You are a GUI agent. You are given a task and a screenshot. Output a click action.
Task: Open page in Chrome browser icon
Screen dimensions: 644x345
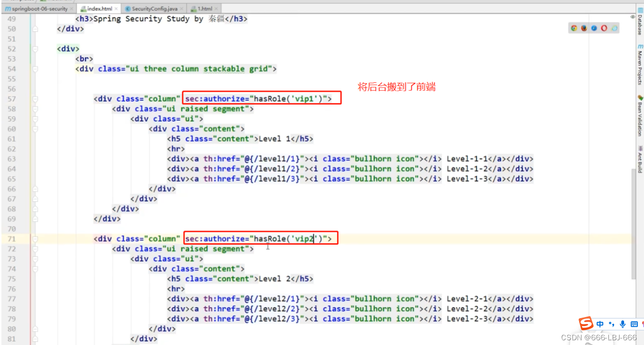coord(574,28)
